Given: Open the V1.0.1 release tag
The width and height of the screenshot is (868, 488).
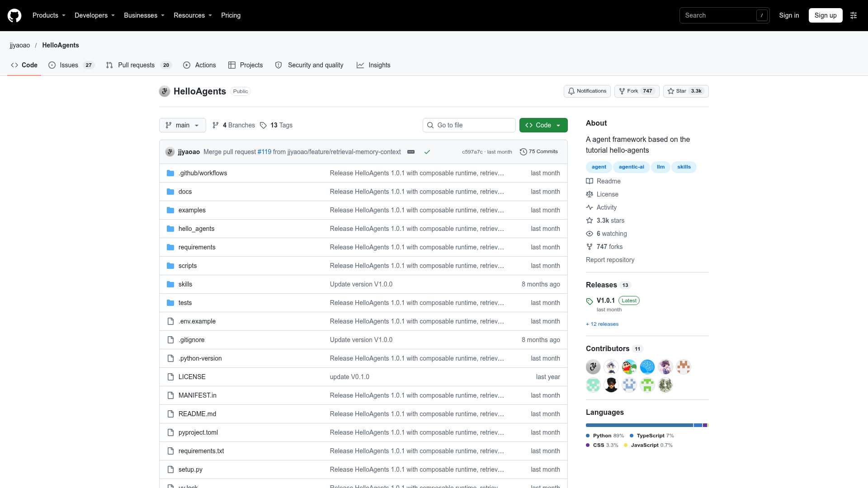Looking at the screenshot, I should pyautogui.click(x=606, y=300).
